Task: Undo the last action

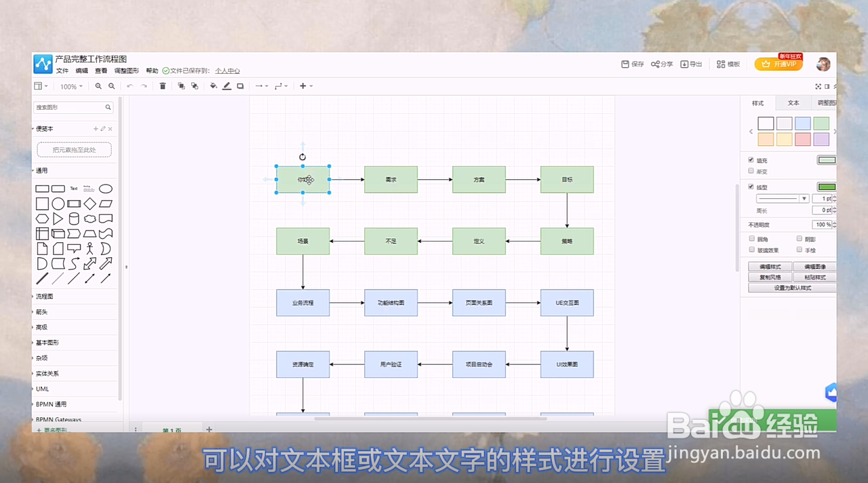Action: point(130,86)
